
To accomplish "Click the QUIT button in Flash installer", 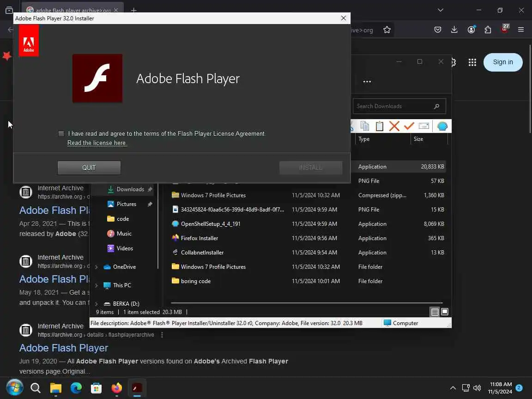I will pyautogui.click(x=89, y=168).
